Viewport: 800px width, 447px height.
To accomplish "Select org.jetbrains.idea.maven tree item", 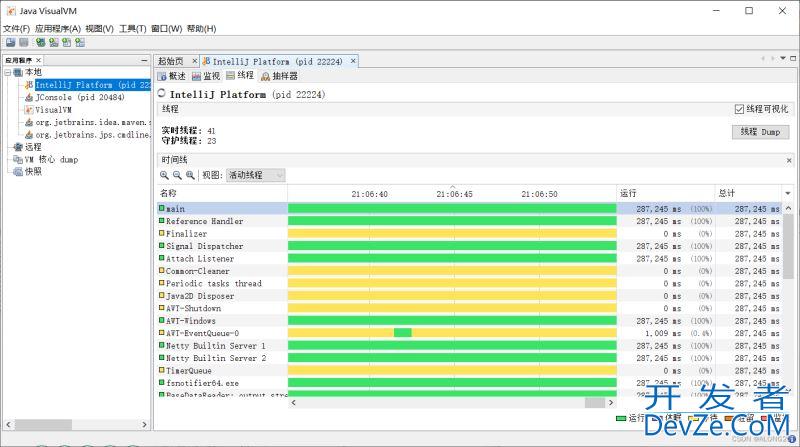I will 93,122.
